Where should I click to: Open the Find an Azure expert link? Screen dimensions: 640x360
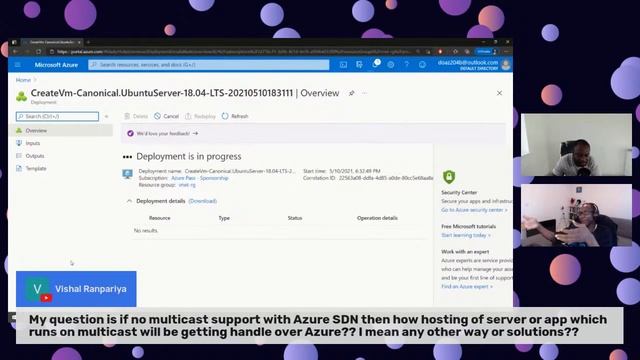(467, 287)
